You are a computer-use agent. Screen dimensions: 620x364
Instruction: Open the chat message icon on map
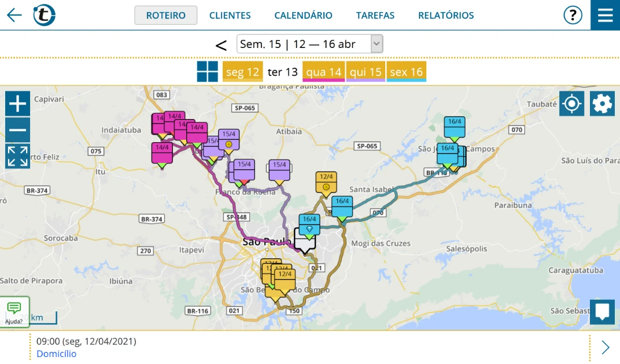(x=602, y=311)
